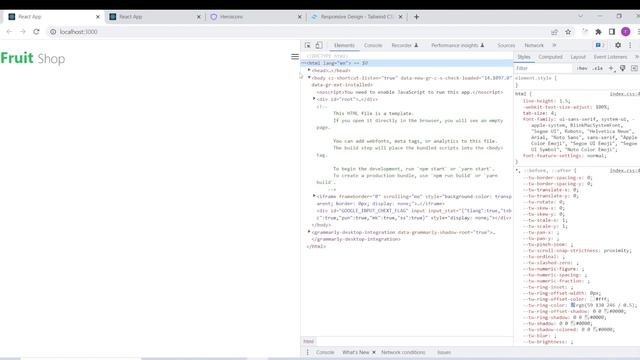Screen dimensions: 640x360
Task: Close the What's New drawer tab
Action: coord(374,352)
